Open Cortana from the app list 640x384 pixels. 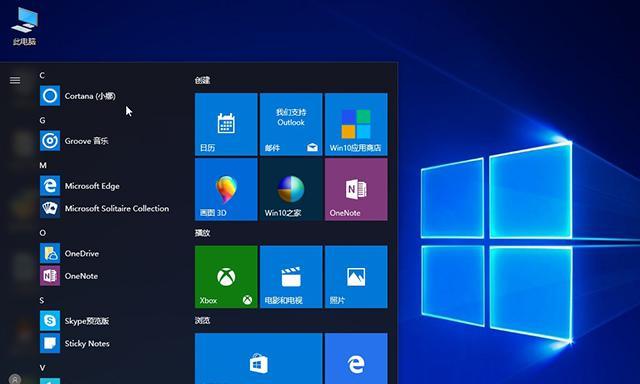pos(78,96)
